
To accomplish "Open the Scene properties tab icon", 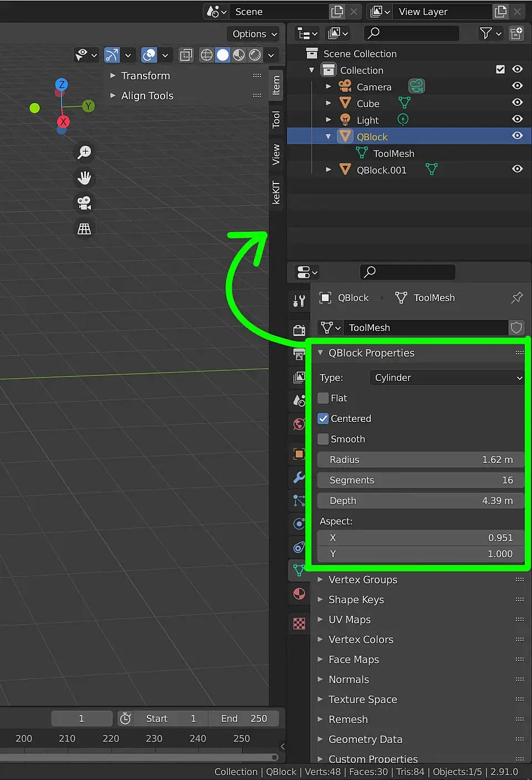I will coord(299,400).
